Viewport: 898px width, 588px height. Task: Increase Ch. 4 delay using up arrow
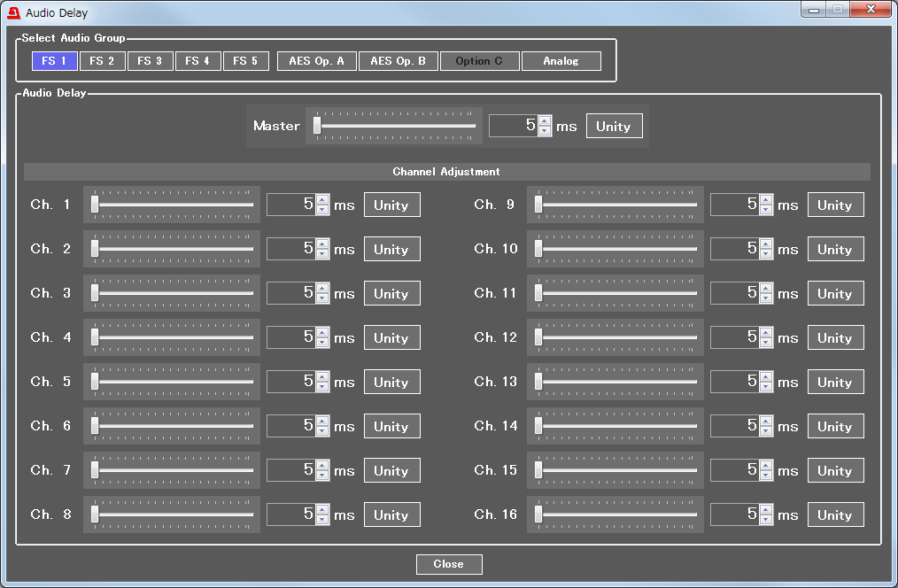pyautogui.click(x=322, y=333)
